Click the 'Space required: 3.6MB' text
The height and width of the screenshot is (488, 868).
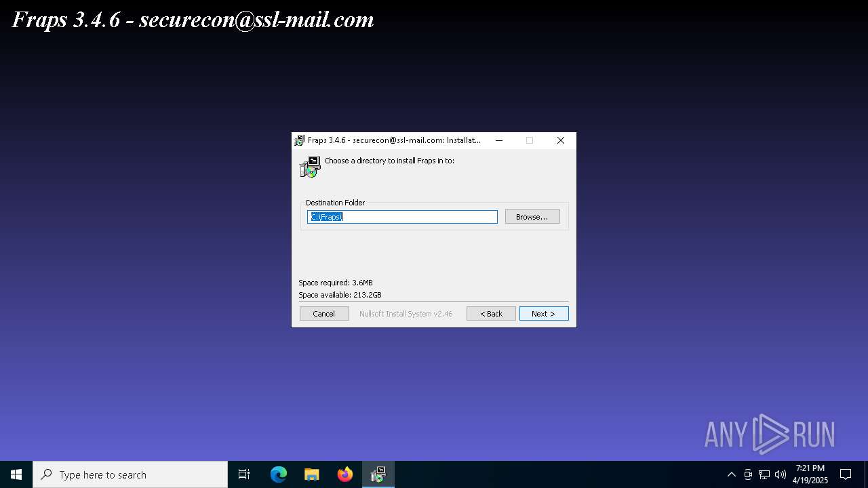click(336, 283)
